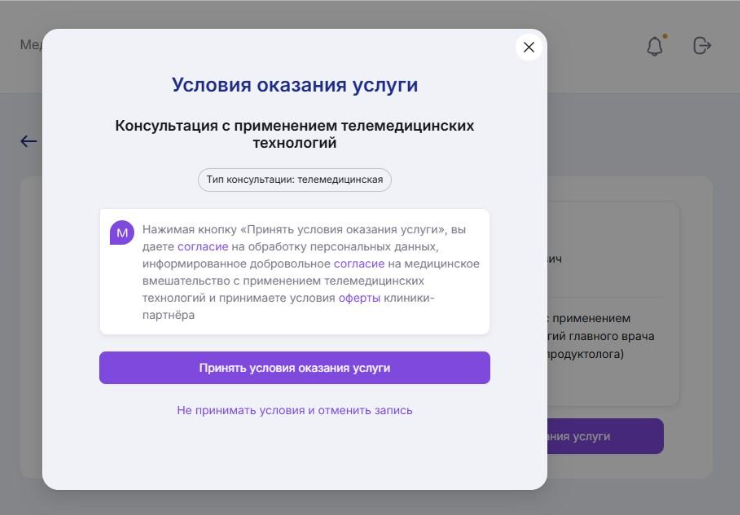Open the partner clinic «оферты» link
Screen dimensions: 740x515
click(359, 298)
